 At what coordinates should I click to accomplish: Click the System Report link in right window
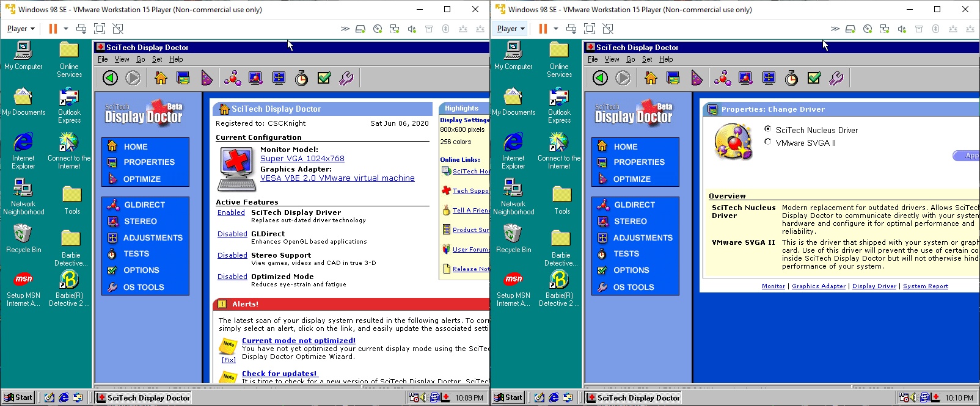click(926, 286)
